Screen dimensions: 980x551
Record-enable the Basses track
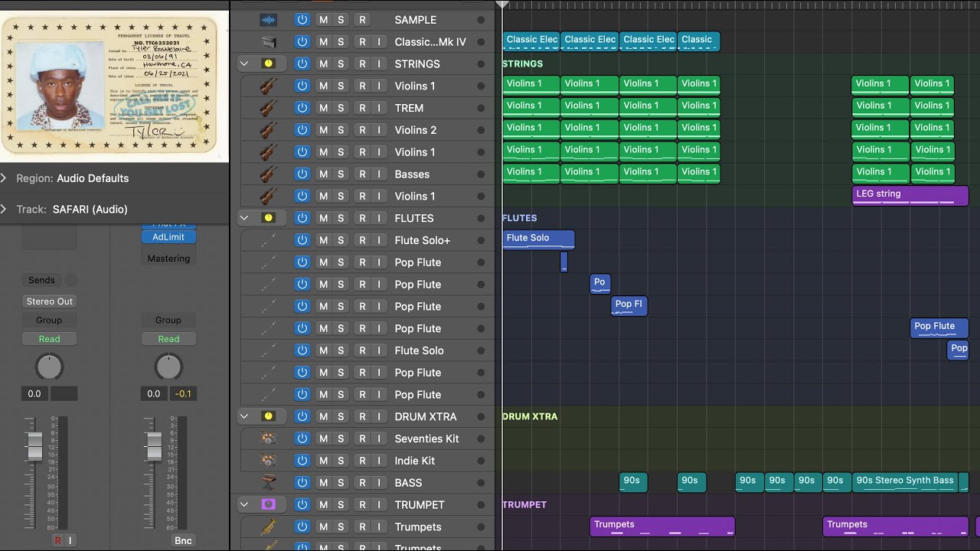tap(362, 174)
